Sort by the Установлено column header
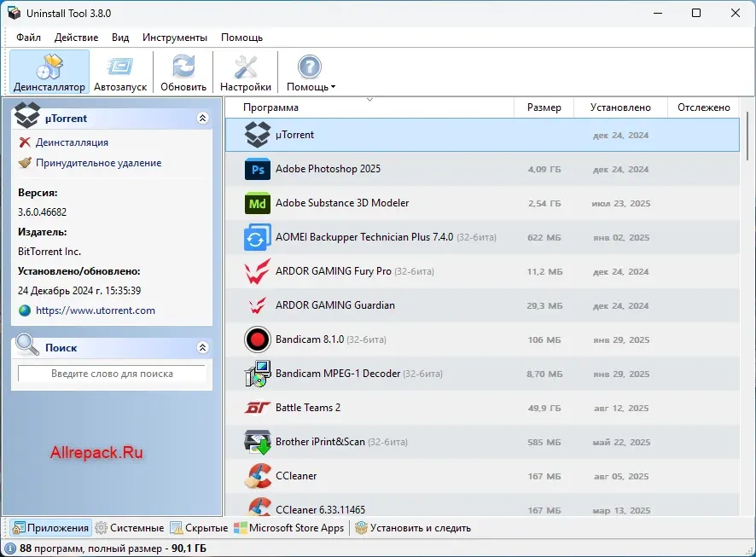The height and width of the screenshot is (557, 756). (620, 107)
